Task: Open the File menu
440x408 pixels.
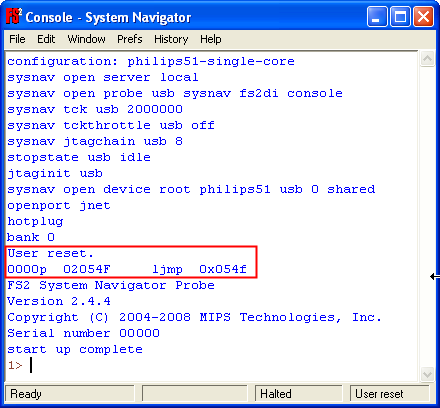Action: pos(17,39)
